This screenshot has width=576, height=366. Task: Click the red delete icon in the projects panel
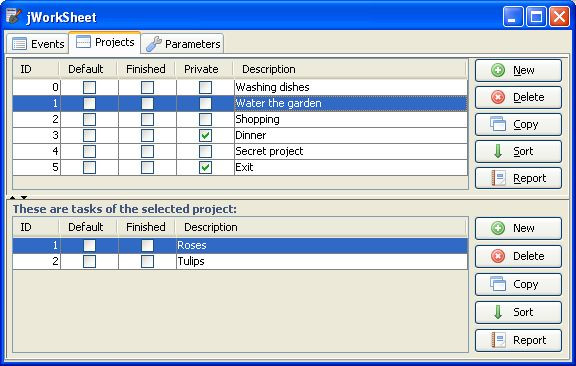tap(498, 97)
